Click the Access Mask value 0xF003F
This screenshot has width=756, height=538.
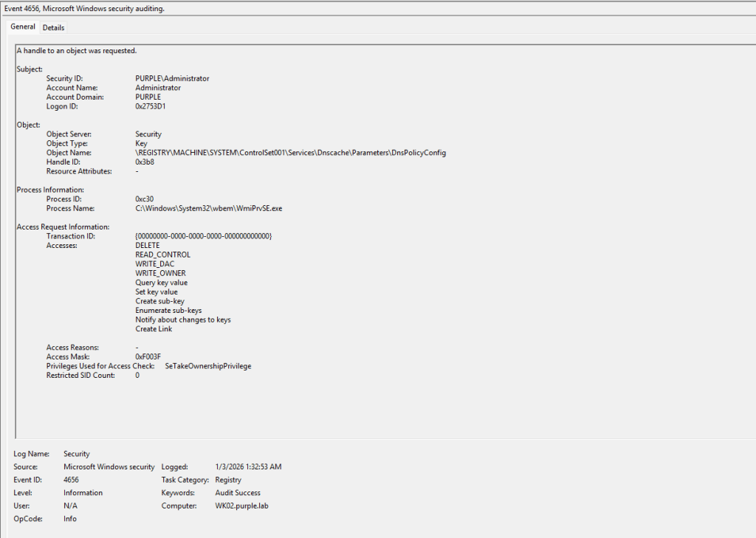click(148, 357)
